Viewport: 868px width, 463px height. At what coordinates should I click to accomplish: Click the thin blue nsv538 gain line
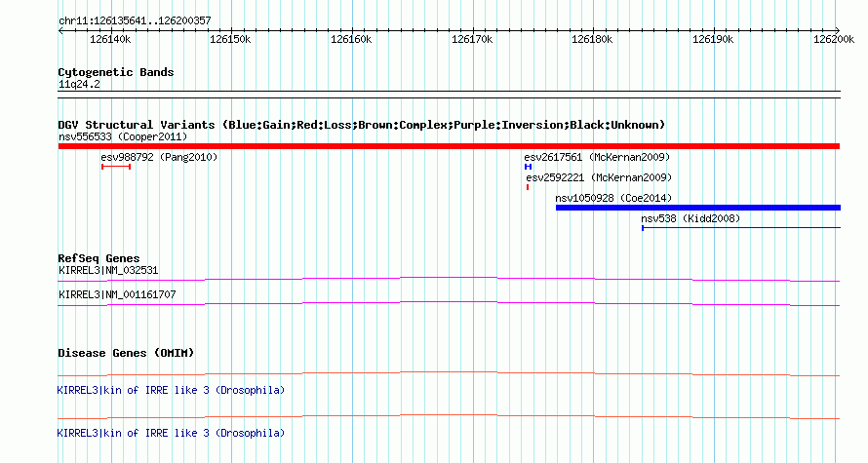click(x=741, y=228)
